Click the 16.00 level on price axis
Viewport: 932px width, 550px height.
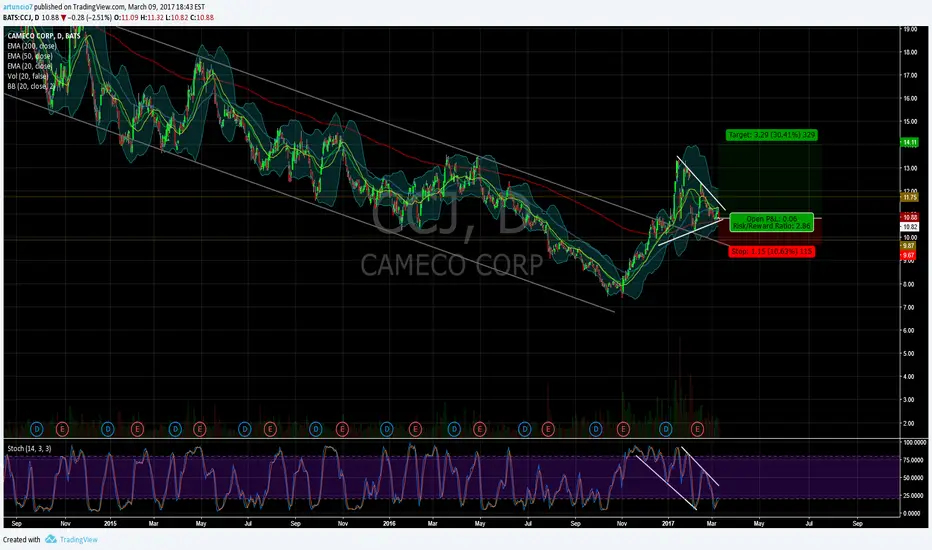[x=909, y=99]
